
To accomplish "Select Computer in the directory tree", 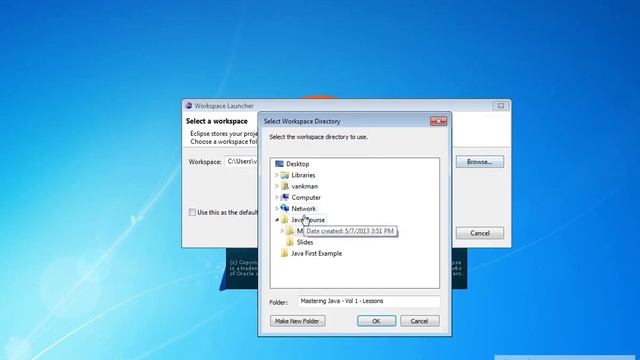I will pyautogui.click(x=306, y=198).
